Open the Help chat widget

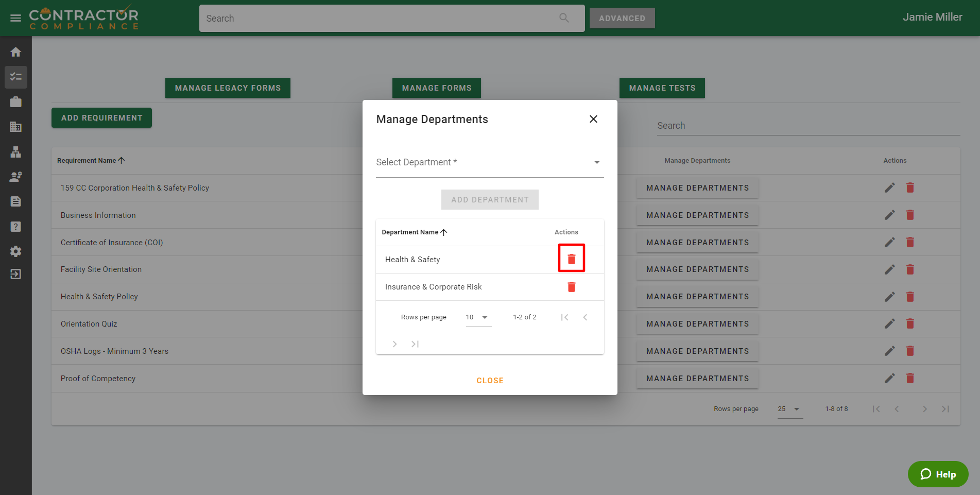click(938, 474)
